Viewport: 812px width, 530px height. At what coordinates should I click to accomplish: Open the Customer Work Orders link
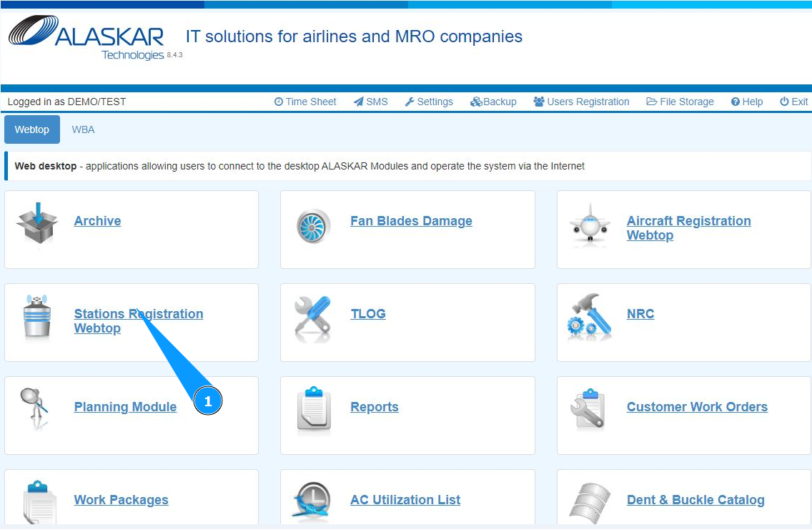[x=697, y=407]
